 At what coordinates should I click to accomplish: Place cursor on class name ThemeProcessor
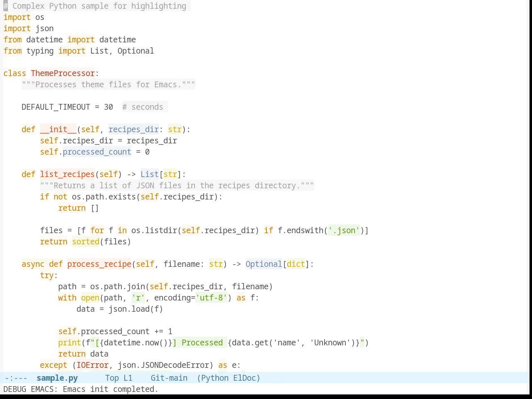(x=63, y=73)
